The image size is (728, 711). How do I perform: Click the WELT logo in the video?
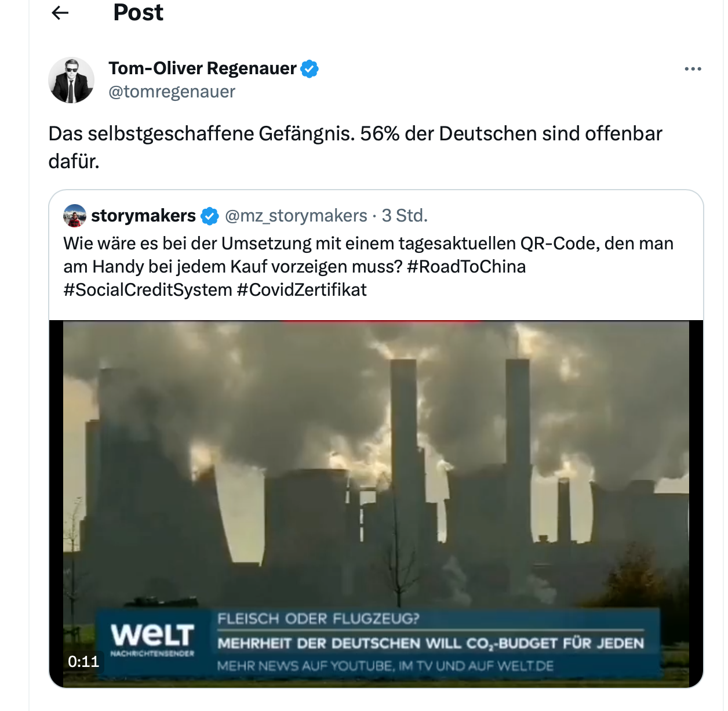click(x=152, y=639)
